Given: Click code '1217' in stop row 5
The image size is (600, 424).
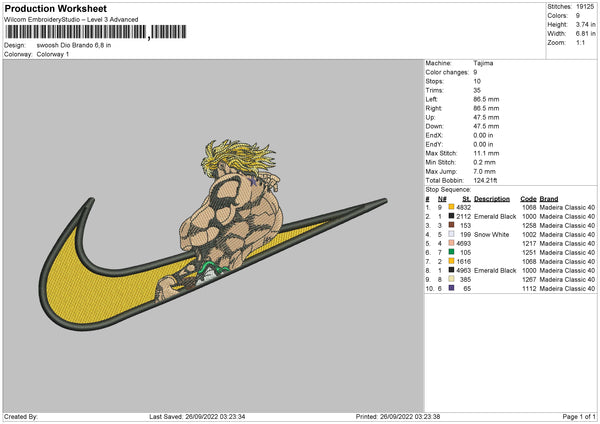Looking at the screenshot, I should [530, 243].
